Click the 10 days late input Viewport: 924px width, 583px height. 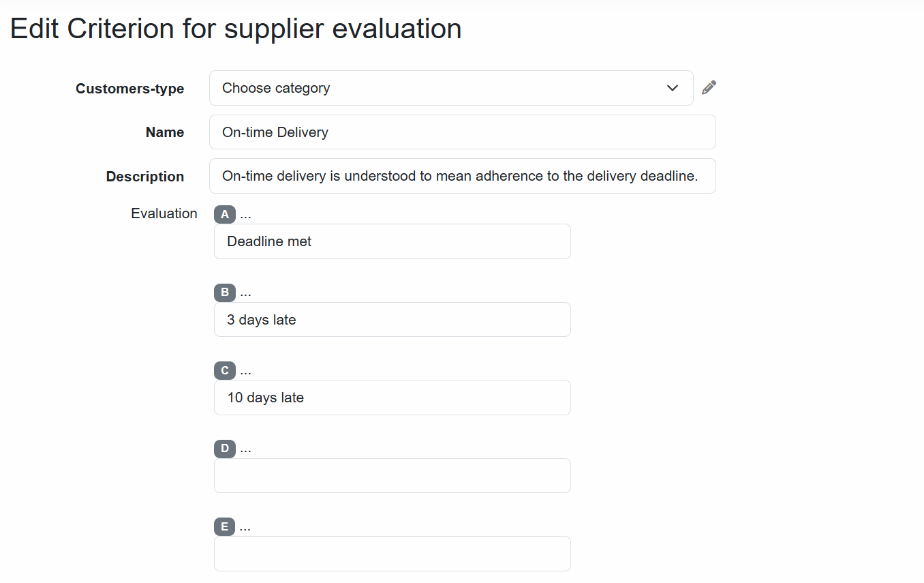click(392, 398)
